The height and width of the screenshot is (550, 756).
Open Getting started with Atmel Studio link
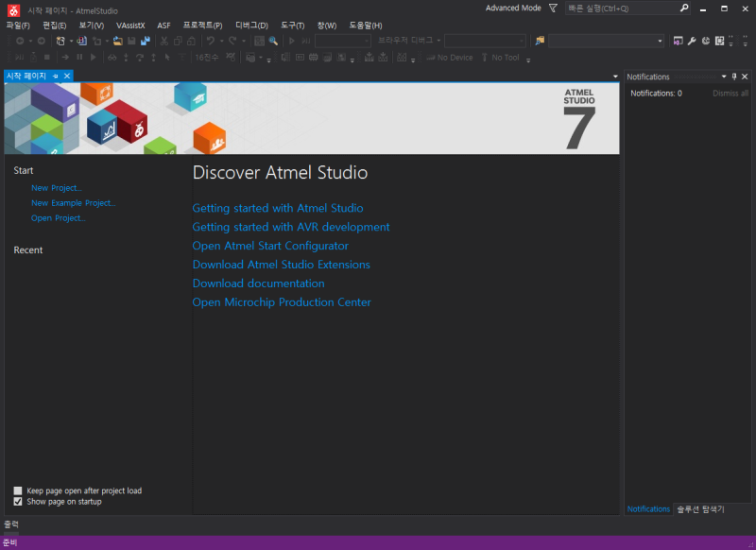pos(278,208)
